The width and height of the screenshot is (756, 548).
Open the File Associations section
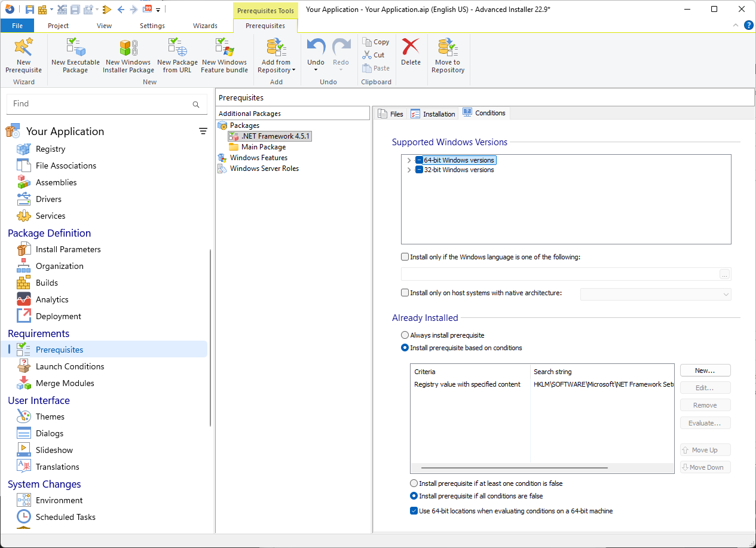tap(65, 166)
